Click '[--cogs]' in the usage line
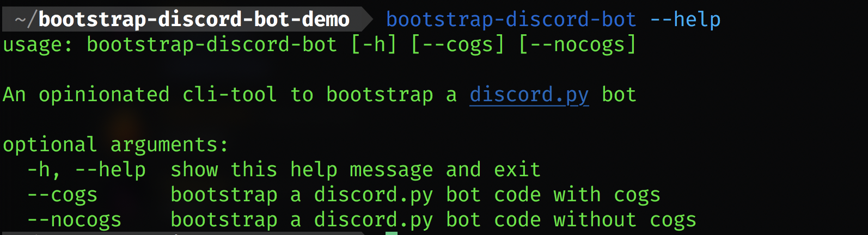The width and height of the screenshot is (868, 235). tap(457, 45)
